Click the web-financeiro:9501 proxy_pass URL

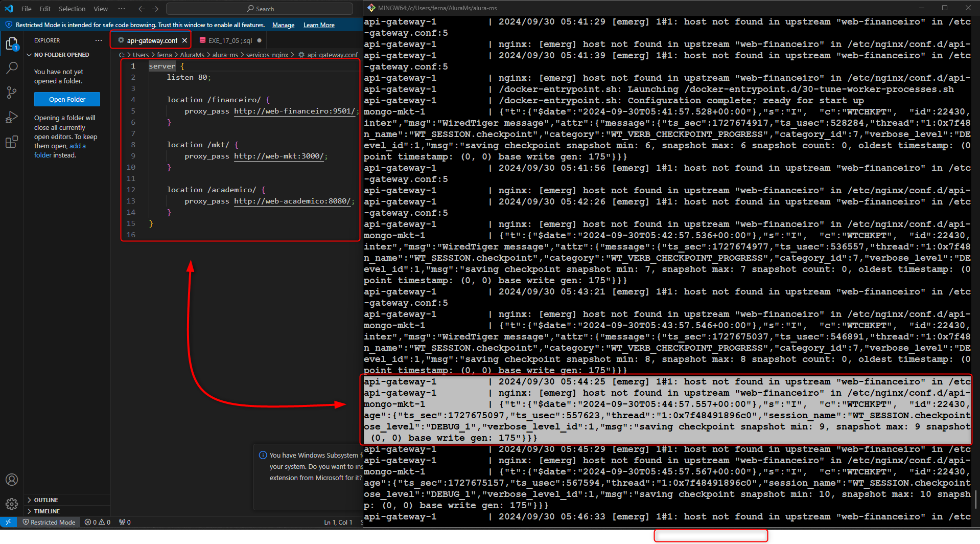[294, 111]
